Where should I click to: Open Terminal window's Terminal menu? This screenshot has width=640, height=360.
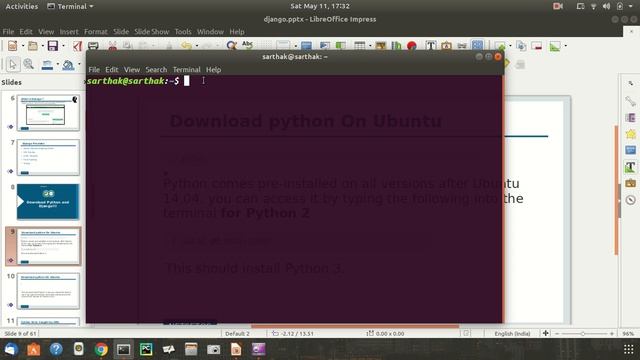(x=187, y=69)
